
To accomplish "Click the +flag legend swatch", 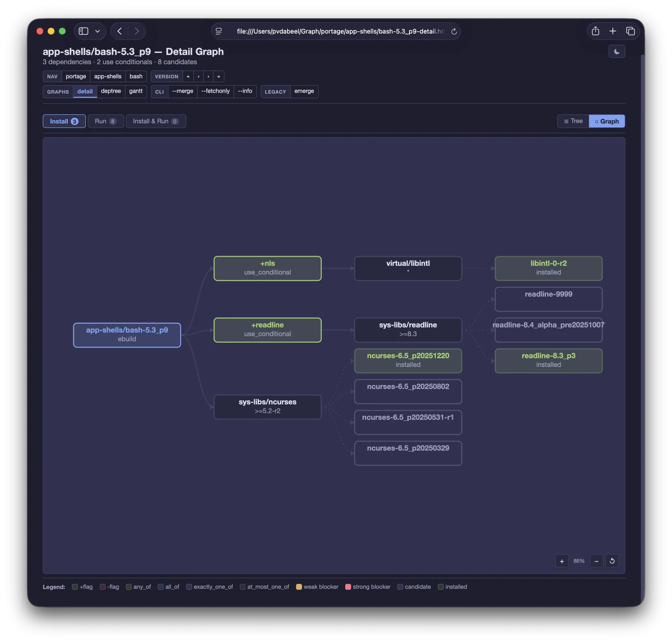I will (75, 587).
